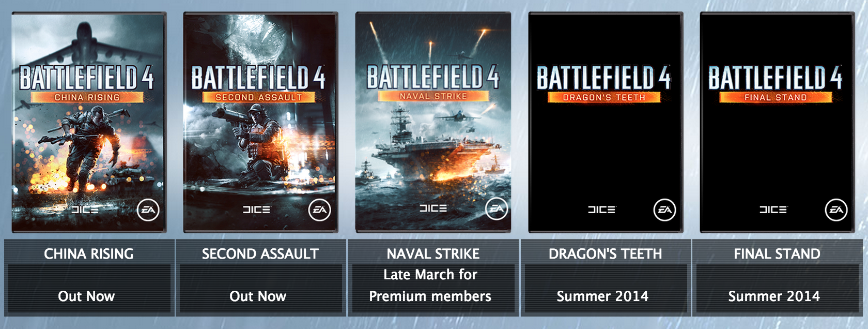This screenshot has height=329, width=868.
Task: Click the EA logo on Final Stand cover
Action: tap(836, 210)
